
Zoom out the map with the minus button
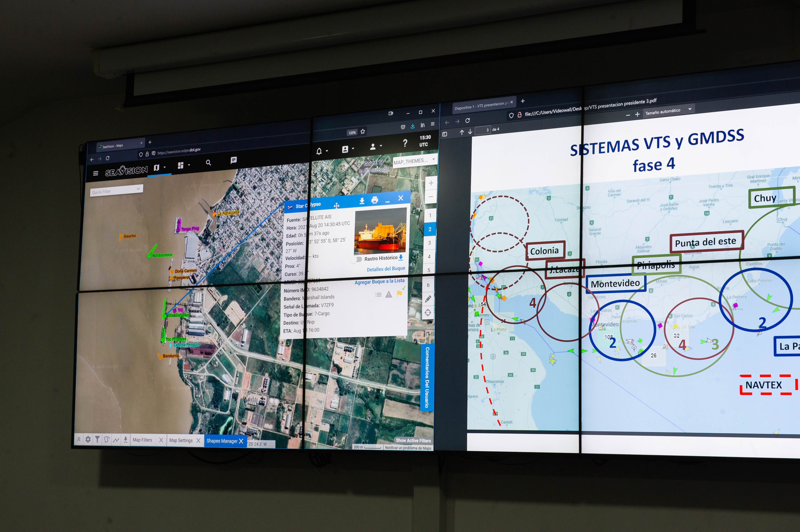431,197
